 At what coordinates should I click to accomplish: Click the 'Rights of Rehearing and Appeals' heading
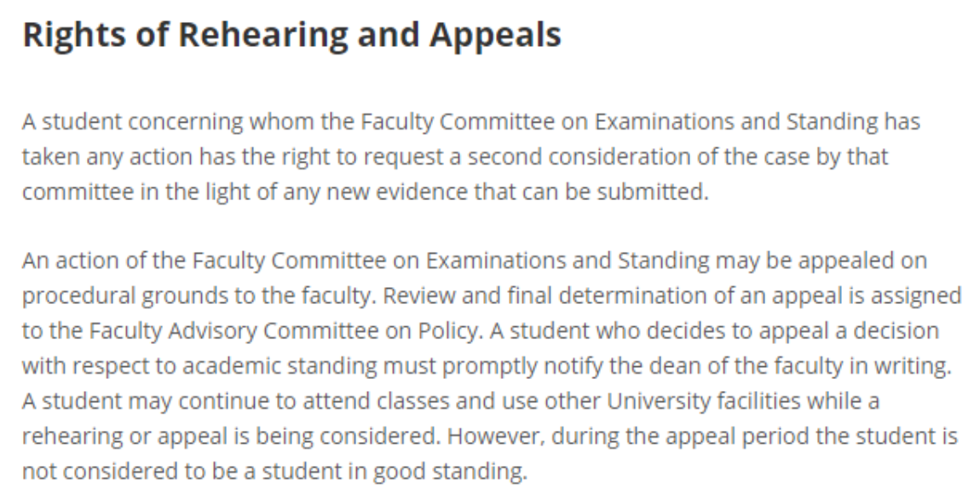[291, 36]
